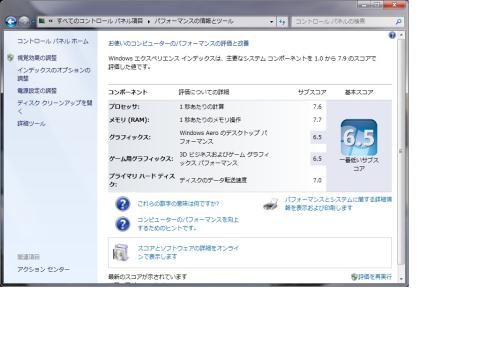
Task: Select breadcrumb パフォーマンスの情報とツール
Action: coord(194,21)
